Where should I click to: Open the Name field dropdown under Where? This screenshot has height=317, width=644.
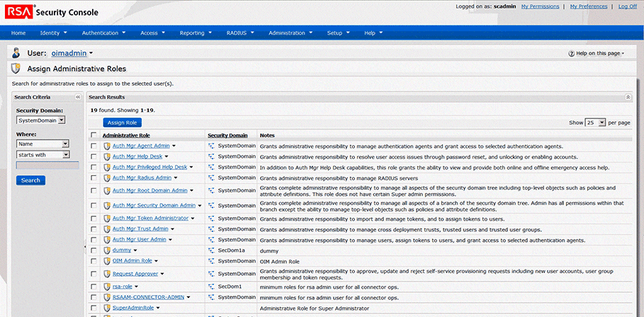pos(43,144)
